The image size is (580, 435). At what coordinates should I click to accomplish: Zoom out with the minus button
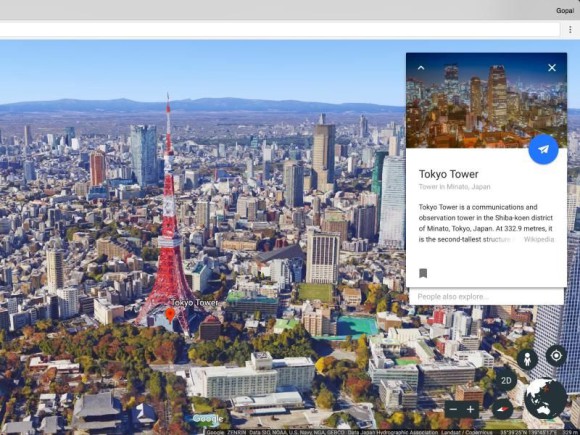(x=453, y=409)
